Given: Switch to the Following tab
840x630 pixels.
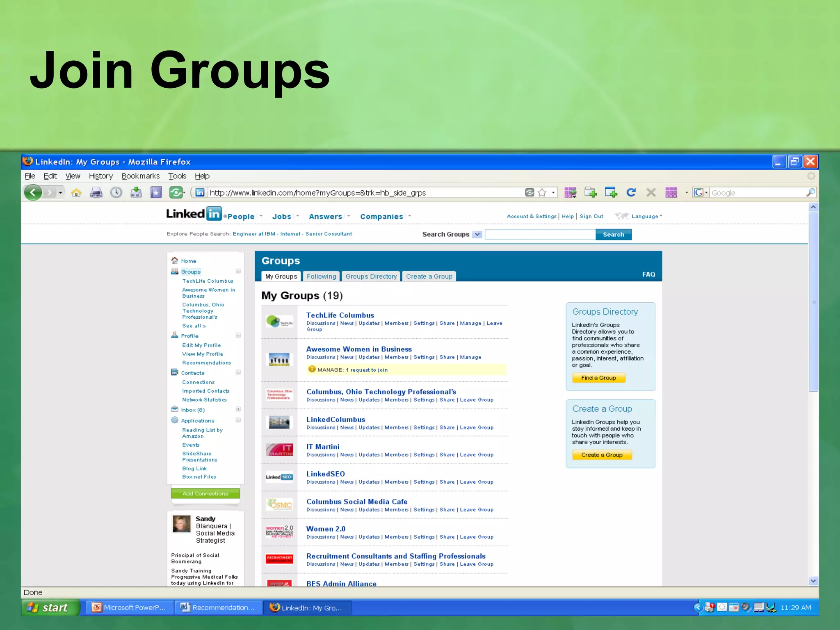Looking at the screenshot, I should (322, 276).
